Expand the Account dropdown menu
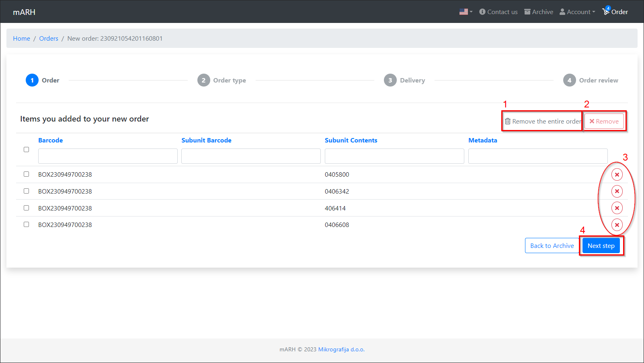This screenshot has height=363, width=644. pyautogui.click(x=577, y=12)
